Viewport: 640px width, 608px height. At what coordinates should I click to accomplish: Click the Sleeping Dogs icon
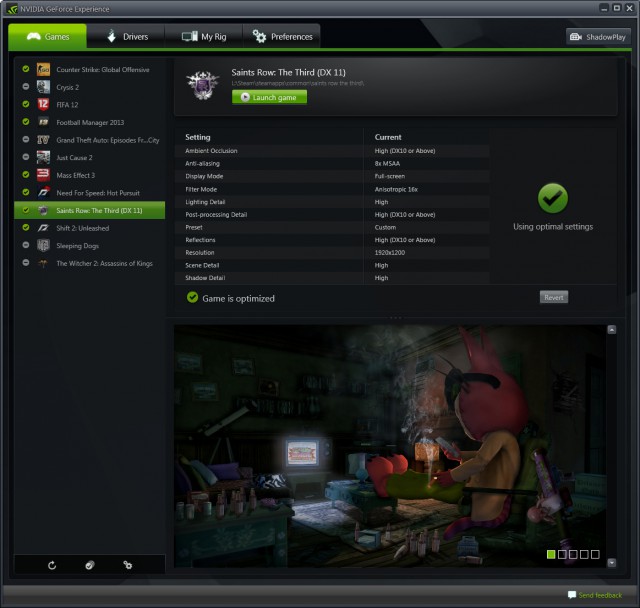click(x=43, y=245)
